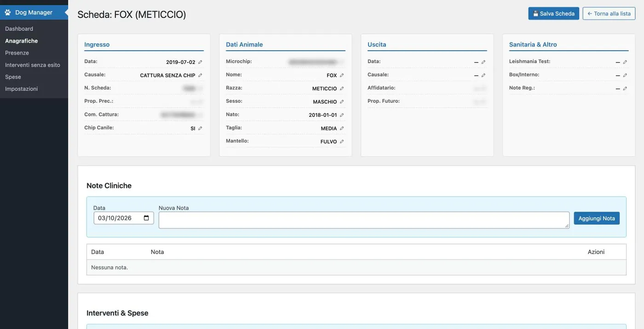Click the 'Scheda: FOX (METICCIO)' page heading

point(132,14)
